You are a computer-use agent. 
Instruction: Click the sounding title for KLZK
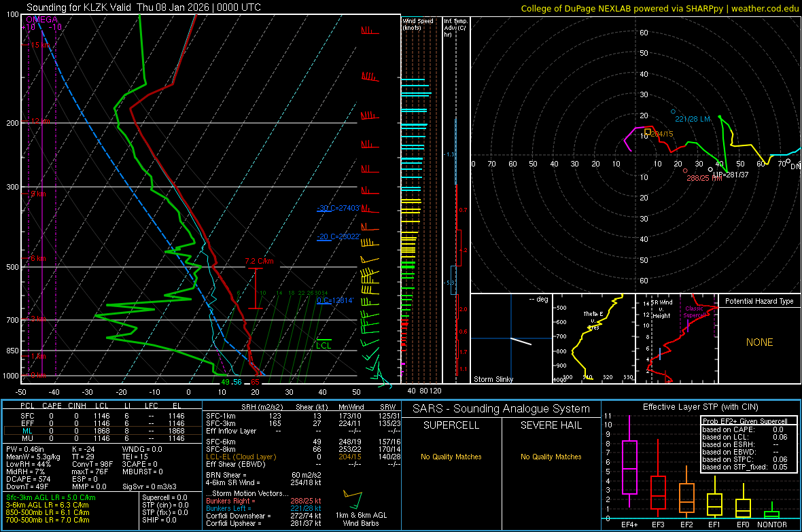[143, 7]
